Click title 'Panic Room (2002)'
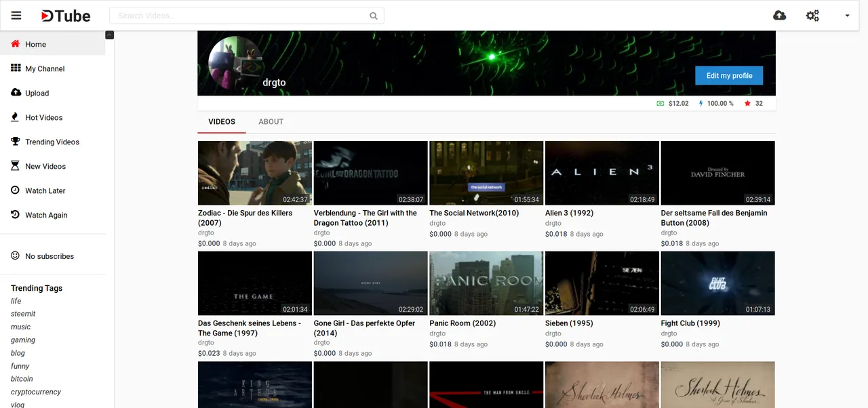This screenshot has height=408, width=868. coord(462,323)
